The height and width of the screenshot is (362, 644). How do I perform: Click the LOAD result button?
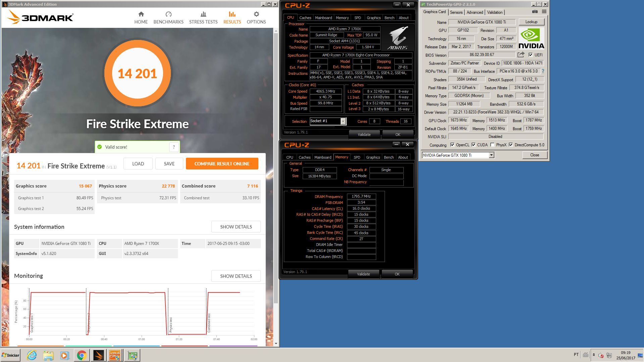(138, 164)
